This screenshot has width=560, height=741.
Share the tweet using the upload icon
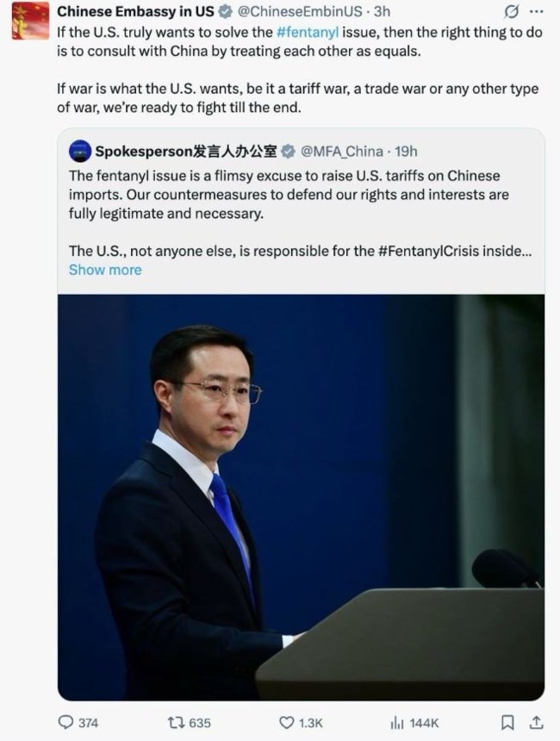[536, 722]
